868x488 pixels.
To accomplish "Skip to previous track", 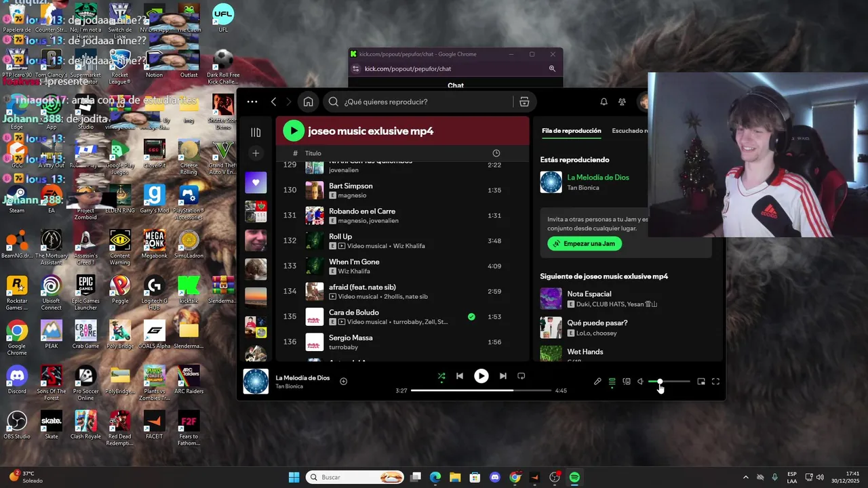I will click(x=460, y=376).
